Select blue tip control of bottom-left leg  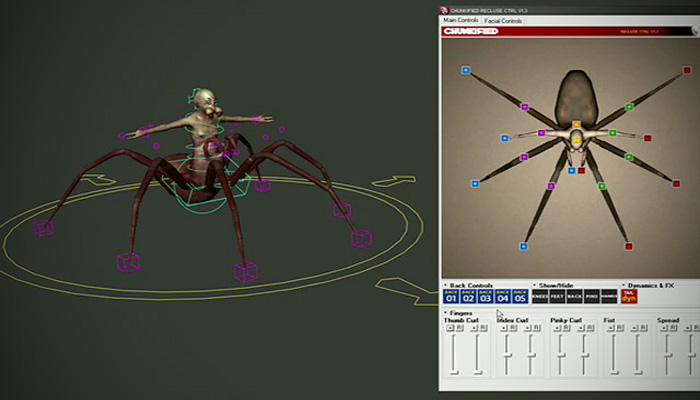(x=524, y=246)
